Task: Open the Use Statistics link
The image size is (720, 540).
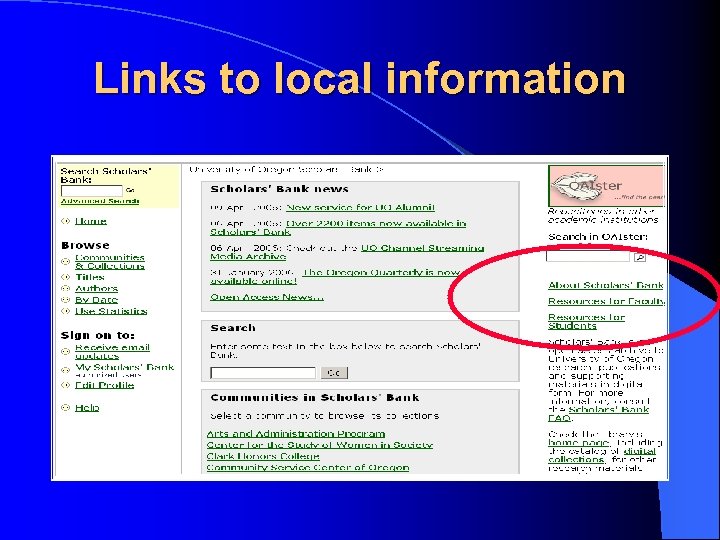Action: (x=111, y=311)
